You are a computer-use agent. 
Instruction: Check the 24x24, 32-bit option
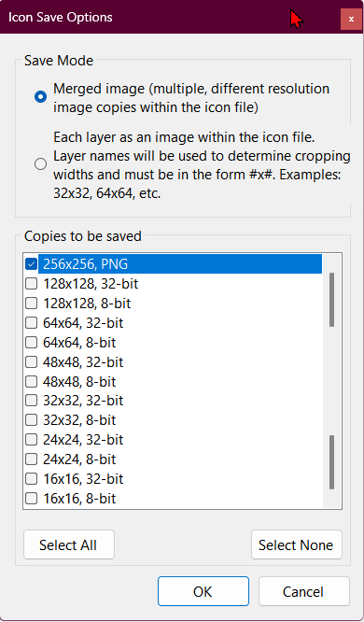31,440
